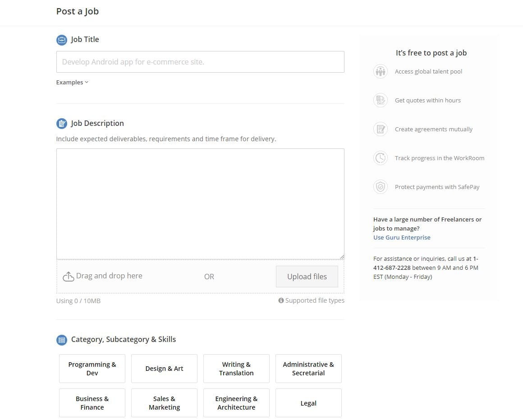Click the 'Post a Job' page heading
Image resolution: width=523 pixels, height=420 pixels.
click(x=78, y=11)
